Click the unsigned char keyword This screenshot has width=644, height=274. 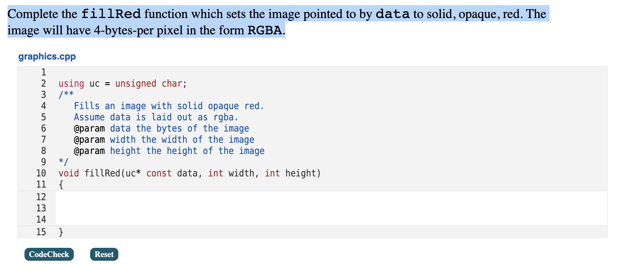point(151,83)
